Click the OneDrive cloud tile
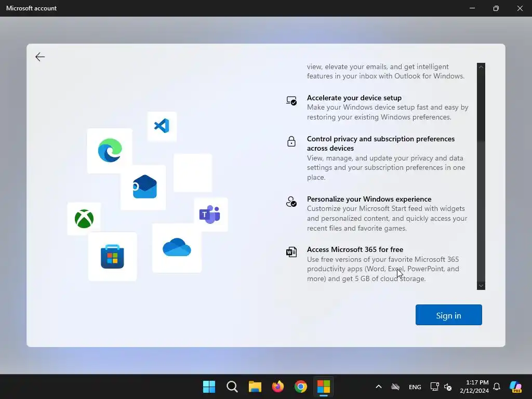The image size is (532, 399). [x=177, y=248]
